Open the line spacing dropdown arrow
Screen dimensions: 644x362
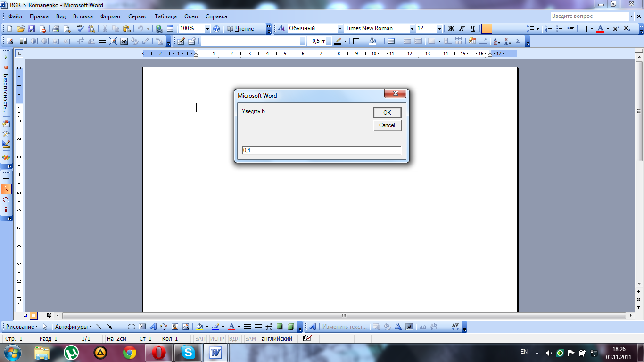tap(537, 29)
